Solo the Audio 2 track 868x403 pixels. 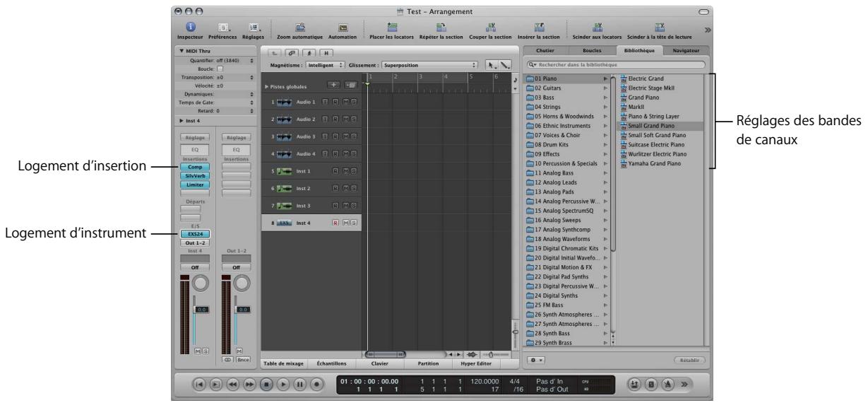(354, 119)
